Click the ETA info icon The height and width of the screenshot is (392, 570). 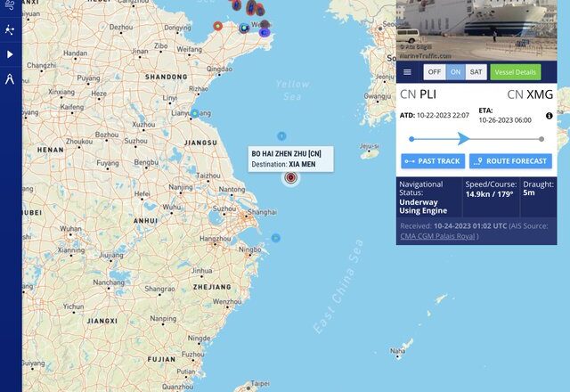549,116
